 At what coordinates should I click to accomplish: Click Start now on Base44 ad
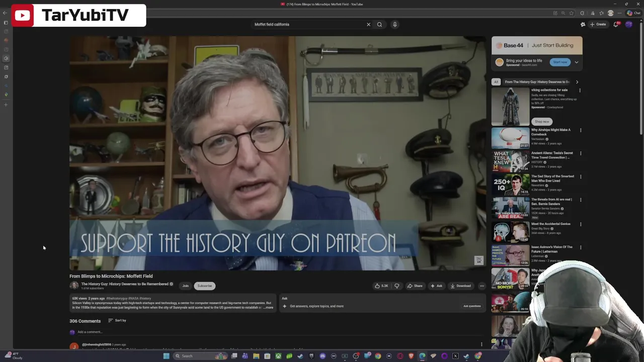pos(560,62)
